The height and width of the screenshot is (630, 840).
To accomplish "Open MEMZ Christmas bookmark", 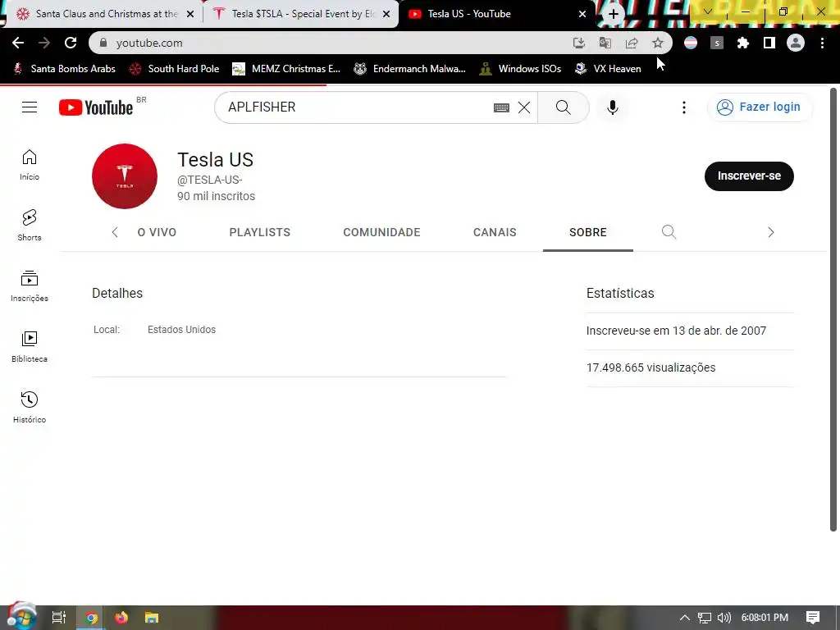I will point(286,69).
